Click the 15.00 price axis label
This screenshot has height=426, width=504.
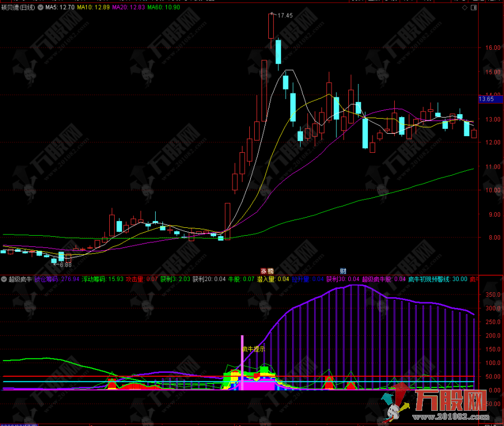(493, 72)
